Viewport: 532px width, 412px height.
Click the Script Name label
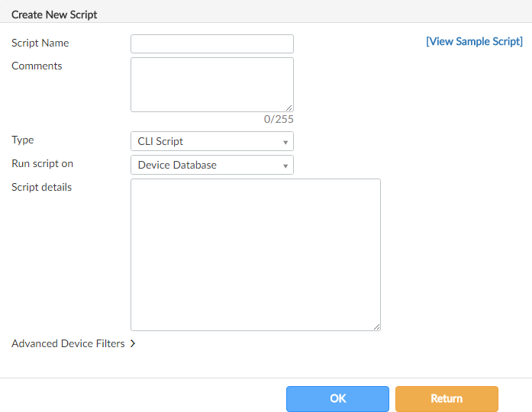[40, 43]
